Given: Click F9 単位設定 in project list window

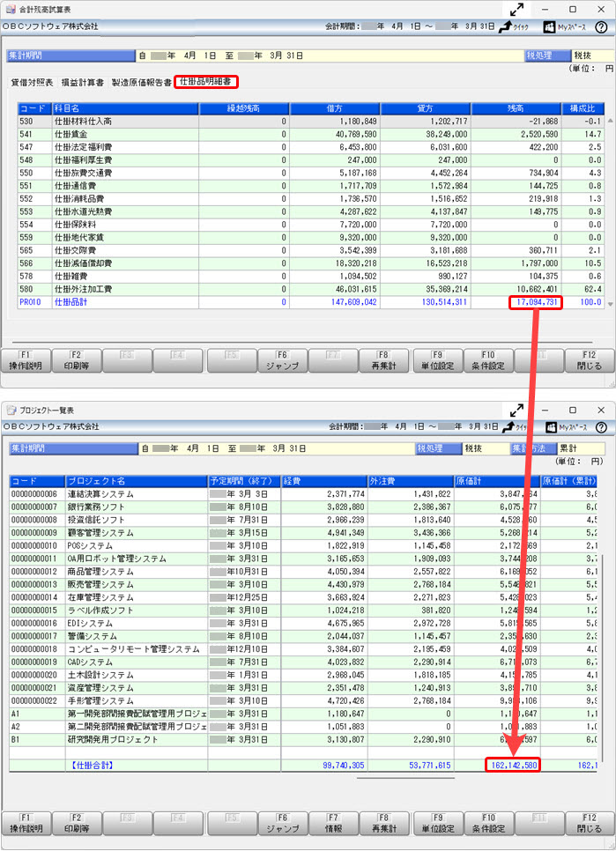Looking at the screenshot, I should [437, 824].
